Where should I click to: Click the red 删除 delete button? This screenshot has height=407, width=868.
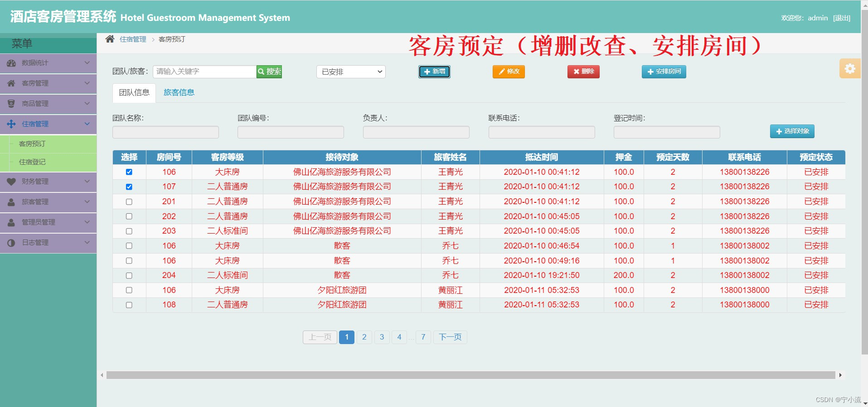click(583, 72)
